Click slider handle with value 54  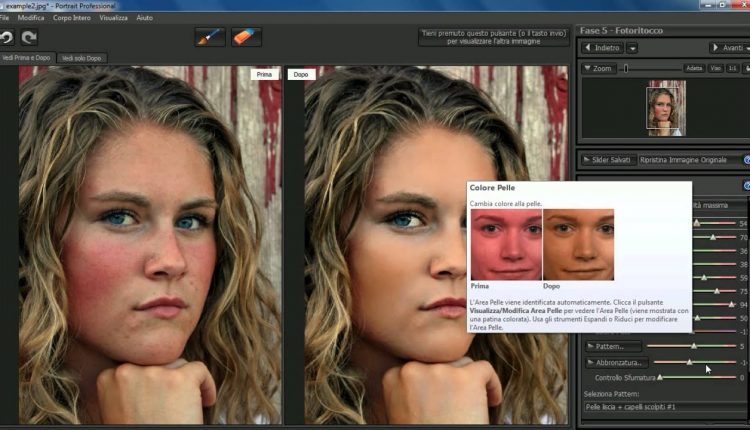[x=697, y=223]
